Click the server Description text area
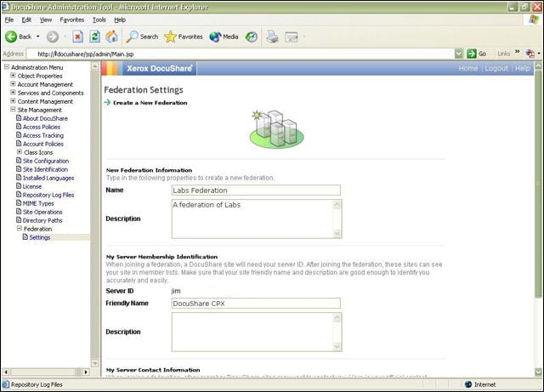The height and width of the screenshot is (392, 544). [257, 332]
